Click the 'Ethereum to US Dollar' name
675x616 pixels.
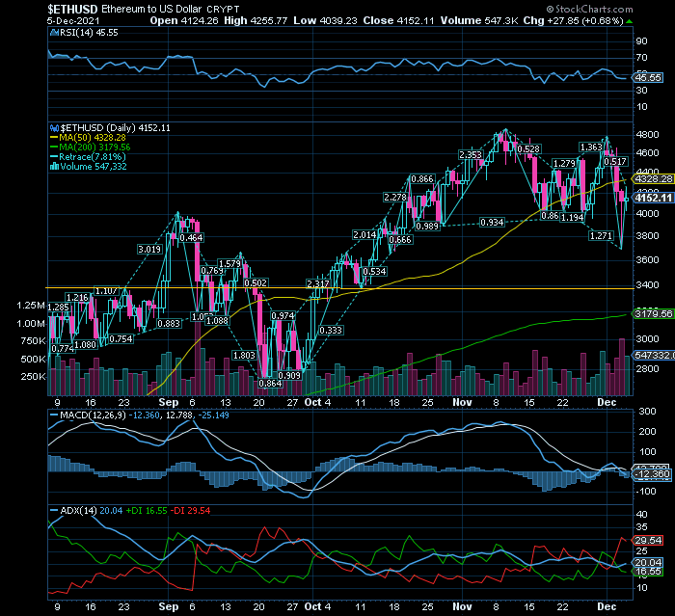[151, 9]
